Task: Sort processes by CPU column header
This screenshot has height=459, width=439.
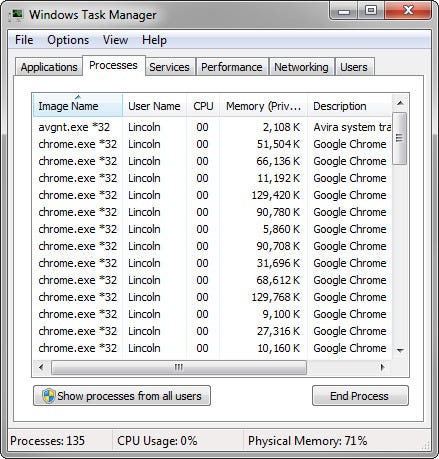Action: pyautogui.click(x=203, y=106)
